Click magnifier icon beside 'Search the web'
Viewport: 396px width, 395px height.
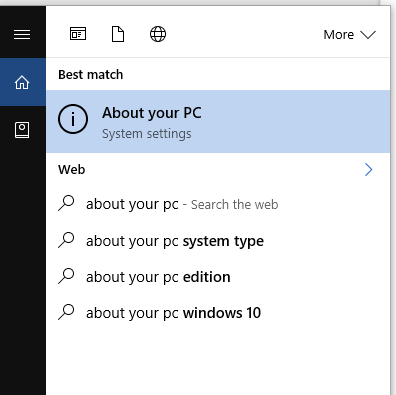66,203
